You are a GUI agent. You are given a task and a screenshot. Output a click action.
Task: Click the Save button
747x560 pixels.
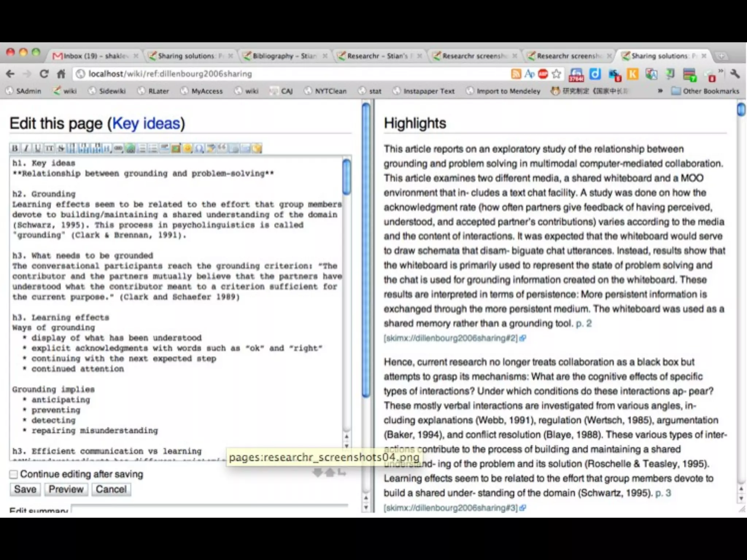(x=25, y=489)
